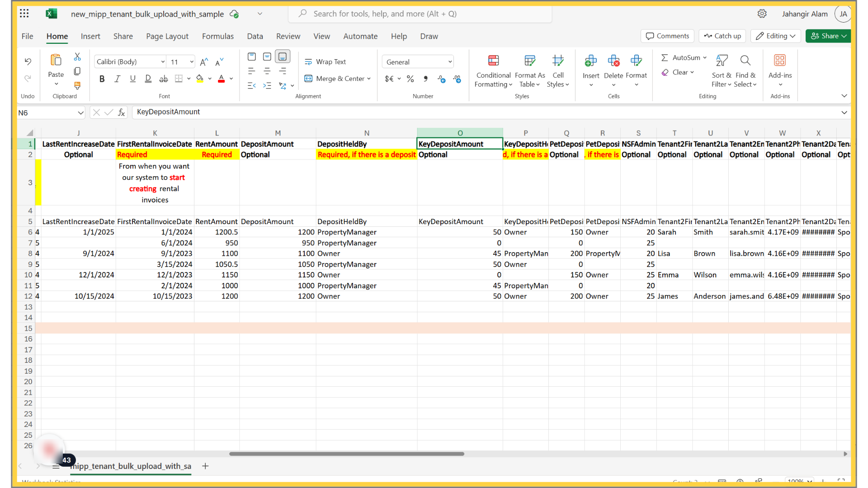Open the app launcher waffle icon
The width and height of the screenshot is (868, 488).
tap(24, 14)
